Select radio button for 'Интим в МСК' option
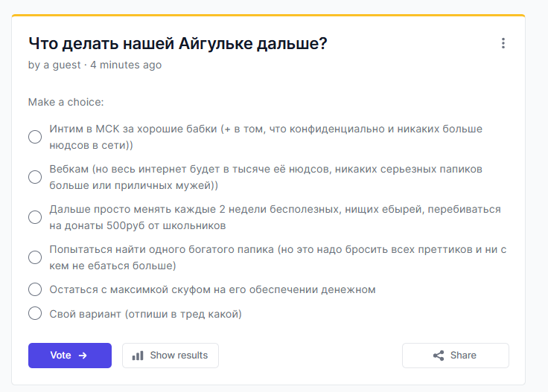 [x=35, y=137]
